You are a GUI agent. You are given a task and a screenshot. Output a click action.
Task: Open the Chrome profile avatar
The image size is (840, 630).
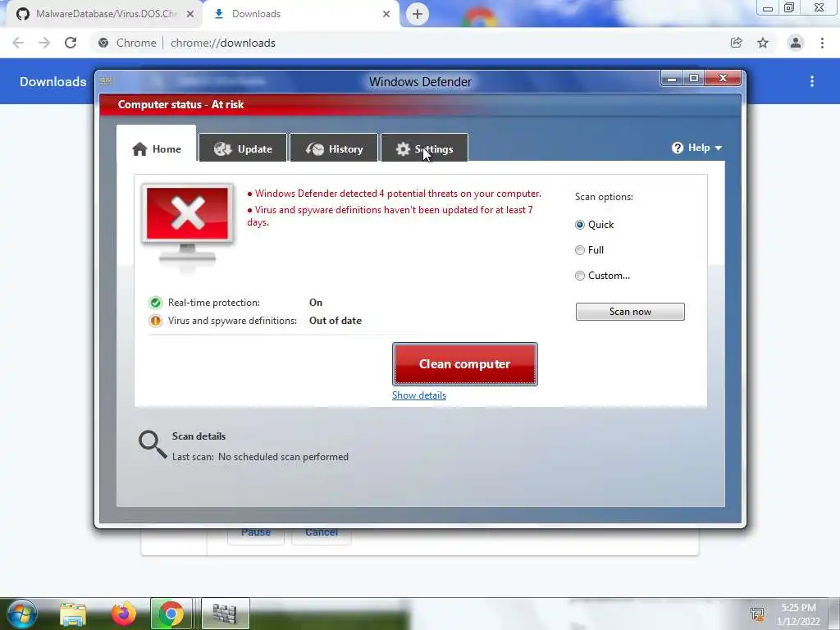(796, 43)
